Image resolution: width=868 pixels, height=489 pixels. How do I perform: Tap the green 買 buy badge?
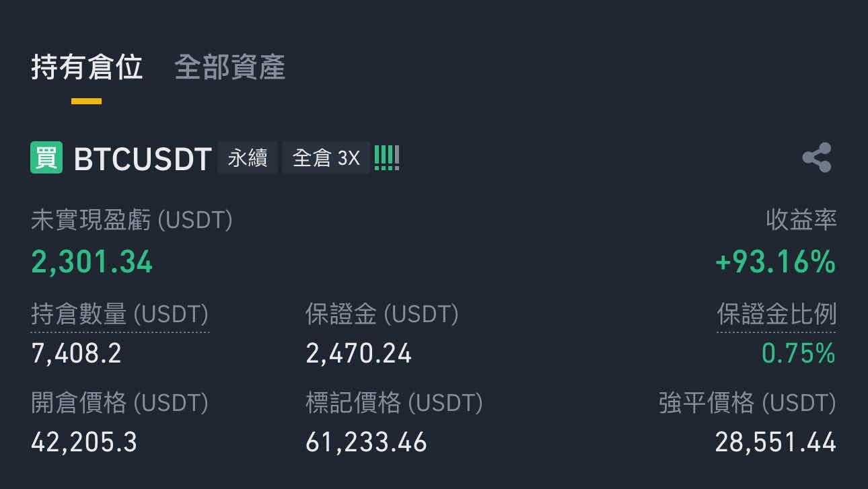[x=46, y=158]
